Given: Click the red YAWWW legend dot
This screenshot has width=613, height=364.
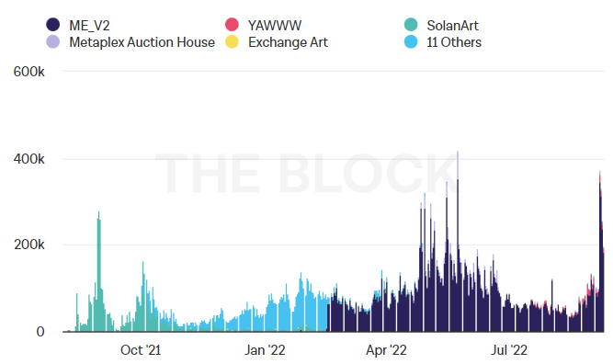Looking at the screenshot, I should coord(232,25).
